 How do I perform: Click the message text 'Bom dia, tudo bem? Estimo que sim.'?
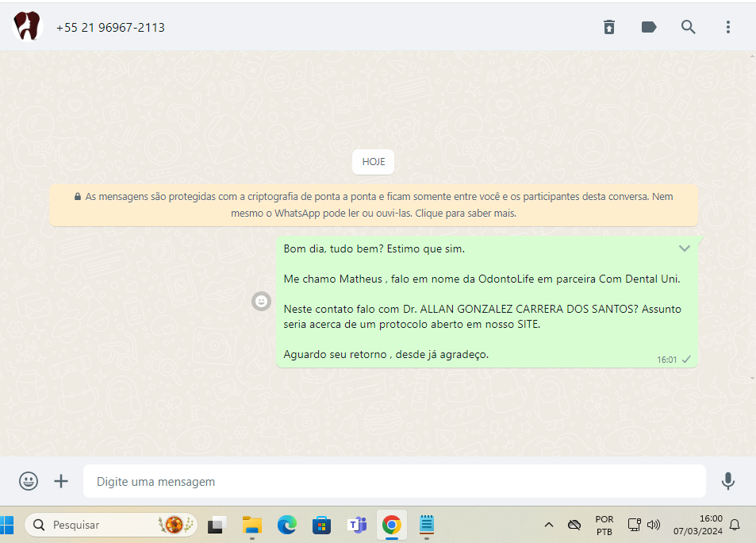(374, 249)
